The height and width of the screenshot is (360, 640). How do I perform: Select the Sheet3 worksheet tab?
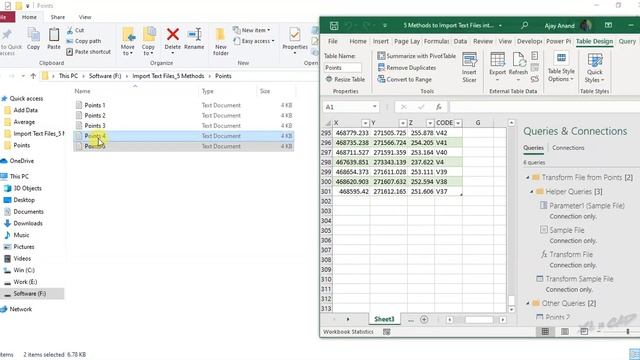pos(384,319)
